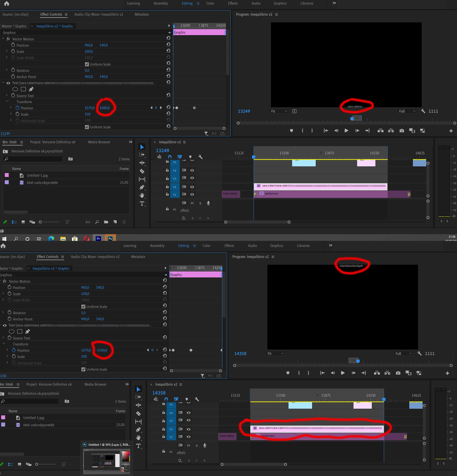Screen dimensions: 457x476
Task: Hide the Text layer eye in upper Effect Controls
Action: coord(8,83)
